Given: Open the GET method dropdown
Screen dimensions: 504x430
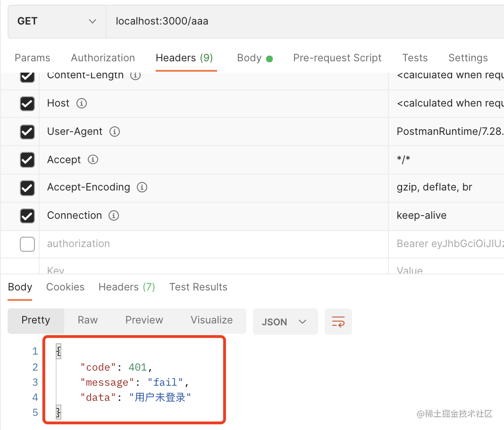Looking at the screenshot, I should pyautogui.click(x=57, y=21).
